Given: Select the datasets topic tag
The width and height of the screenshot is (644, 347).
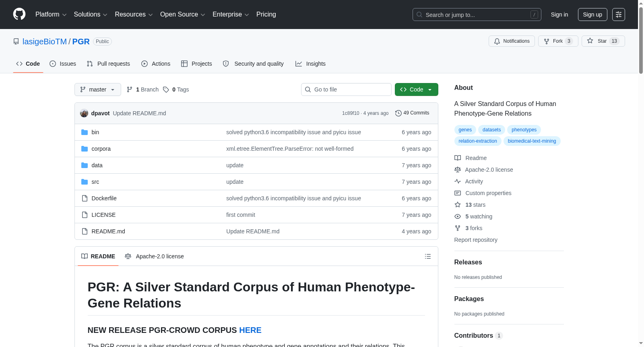Looking at the screenshot, I should click(x=492, y=130).
